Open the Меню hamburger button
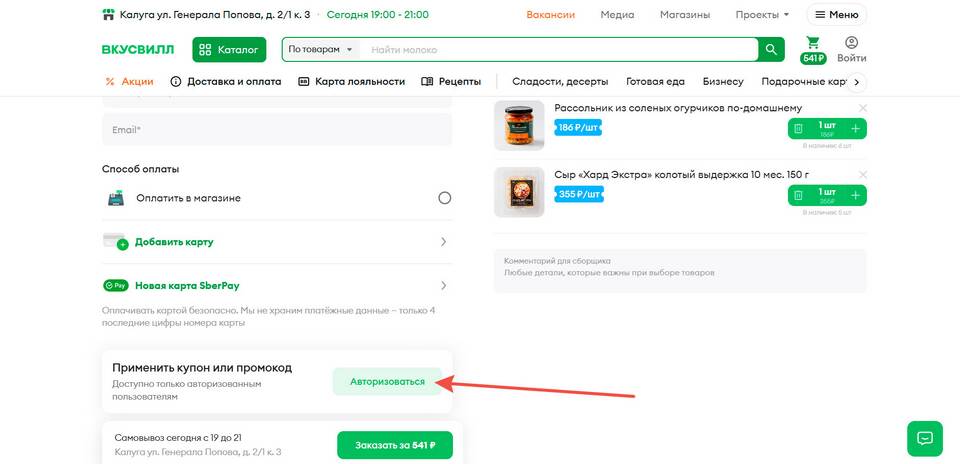 (836, 15)
